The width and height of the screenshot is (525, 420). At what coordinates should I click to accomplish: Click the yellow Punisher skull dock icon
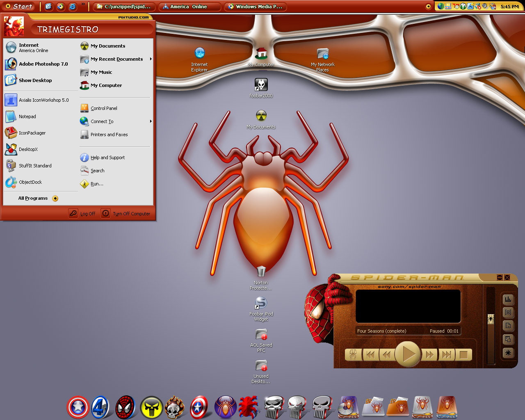(151, 408)
